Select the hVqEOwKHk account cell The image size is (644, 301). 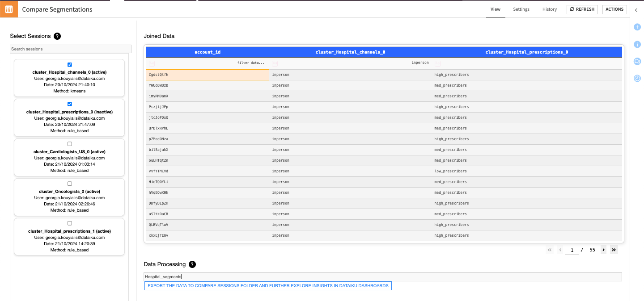(x=208, y=193)
